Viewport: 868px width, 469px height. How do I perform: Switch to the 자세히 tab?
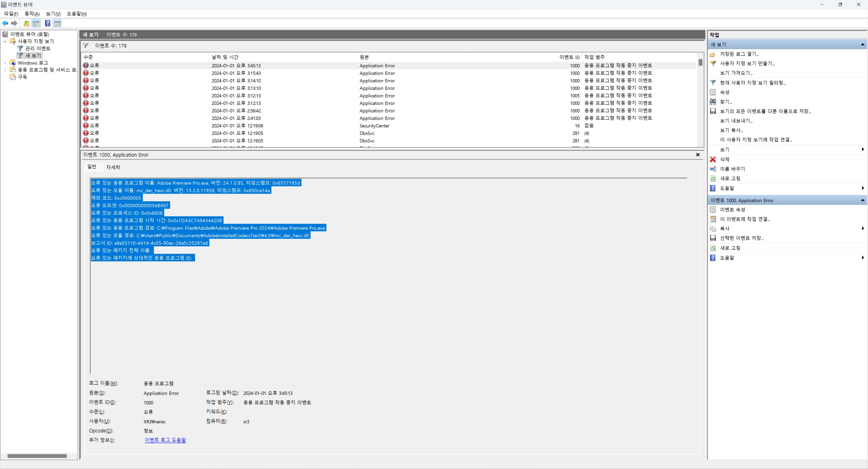pyautogui.click(x=113, y=167)
